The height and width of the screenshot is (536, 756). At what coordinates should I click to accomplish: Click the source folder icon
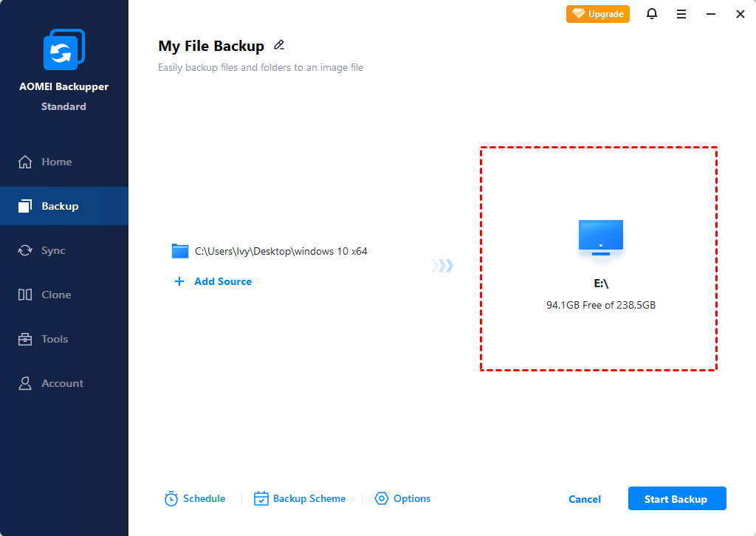pyautogui.click(x=180, y=251)
